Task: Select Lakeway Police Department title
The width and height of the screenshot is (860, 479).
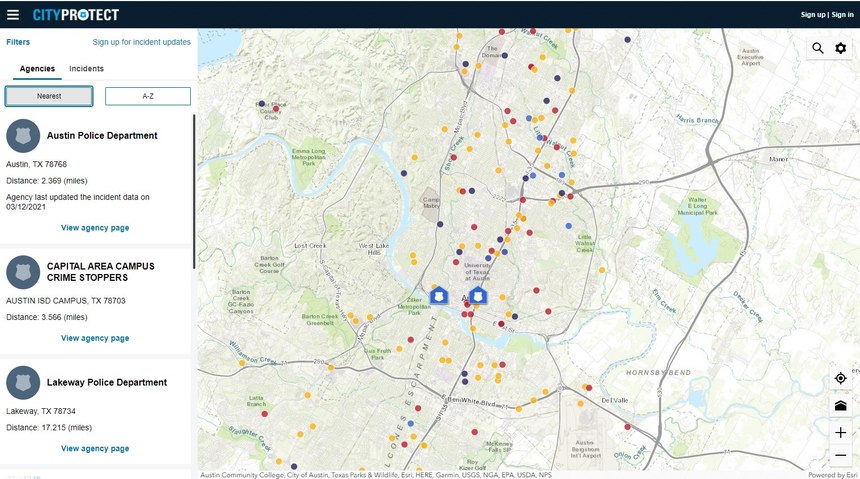Action: 107,382
